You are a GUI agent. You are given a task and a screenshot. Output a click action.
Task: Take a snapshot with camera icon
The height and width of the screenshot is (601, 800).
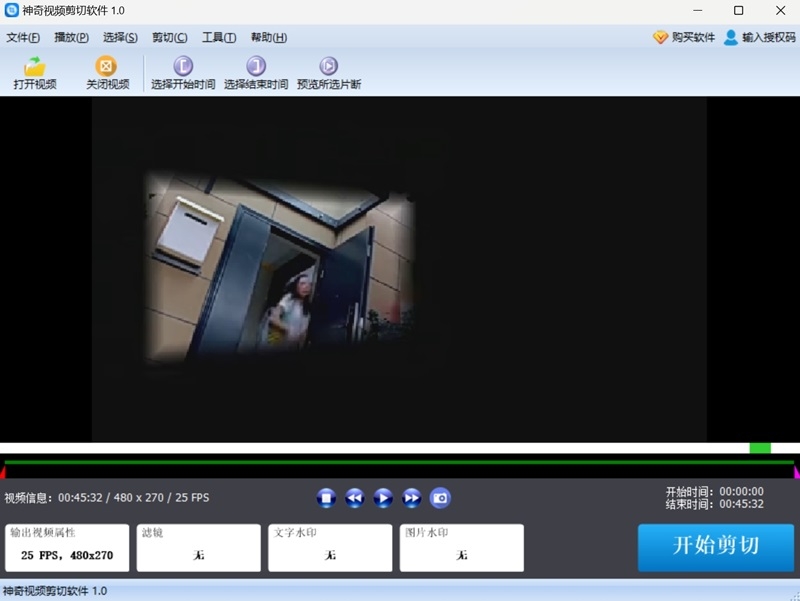coord(440,498)
